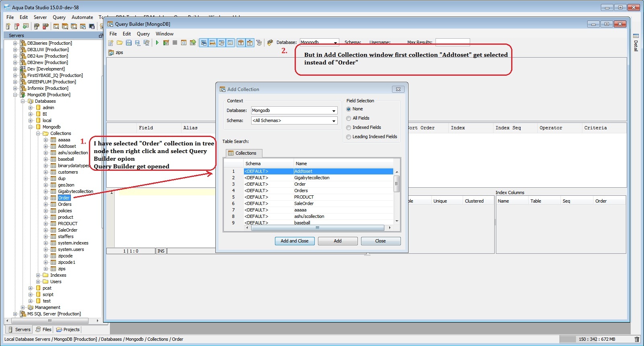Click the restore icon on Servers panel header
The height and width of the screenshot is (346, 644).
tap(101, 35)
